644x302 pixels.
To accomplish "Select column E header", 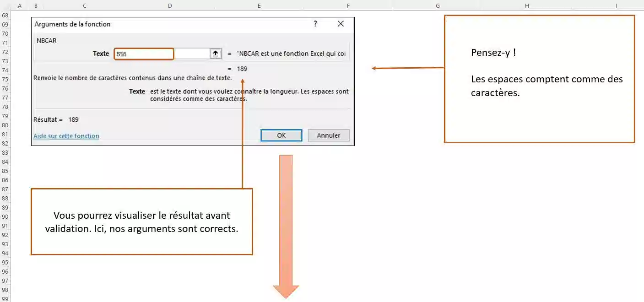I will 259,5.
